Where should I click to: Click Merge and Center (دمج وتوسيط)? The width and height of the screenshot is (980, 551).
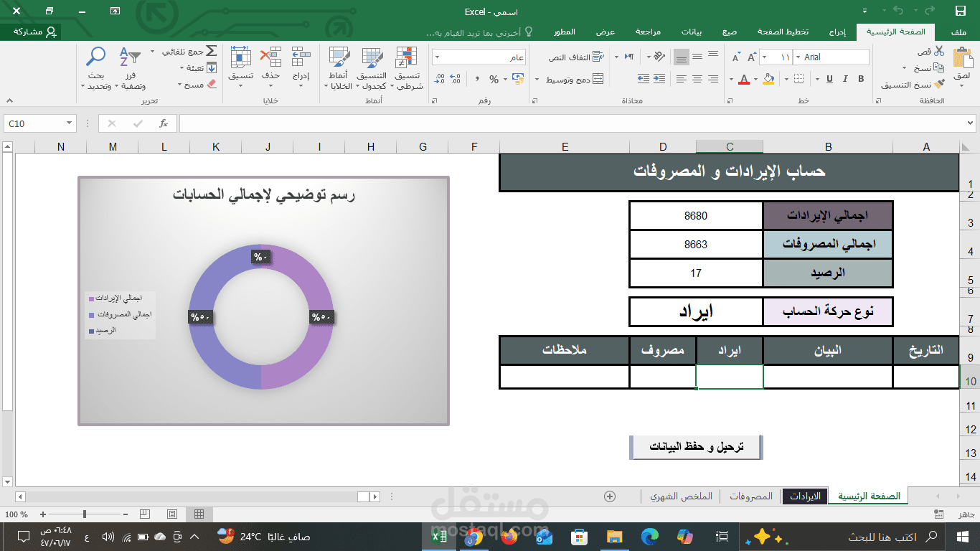click(x=575, y=79)
